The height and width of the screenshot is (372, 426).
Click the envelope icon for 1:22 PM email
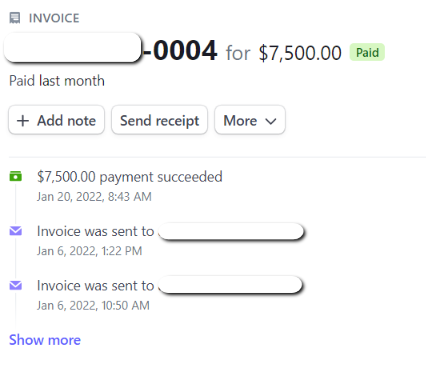click(15, 231)
